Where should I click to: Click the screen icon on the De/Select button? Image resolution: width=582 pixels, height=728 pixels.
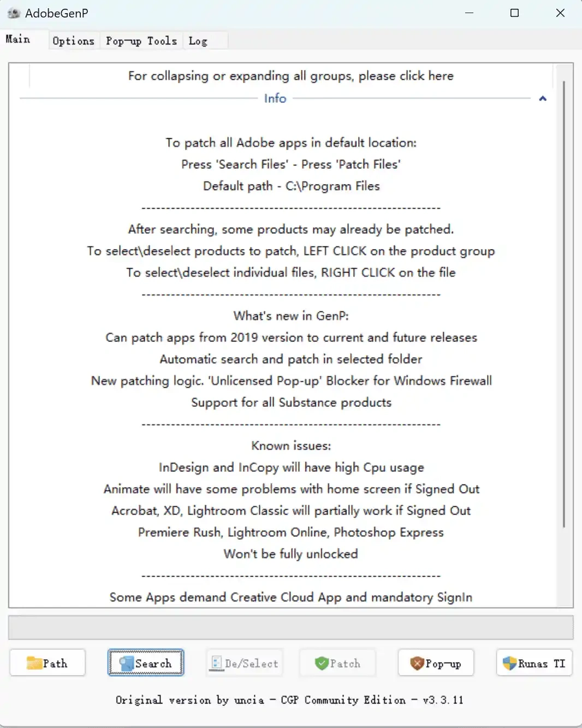pos(216,662)
